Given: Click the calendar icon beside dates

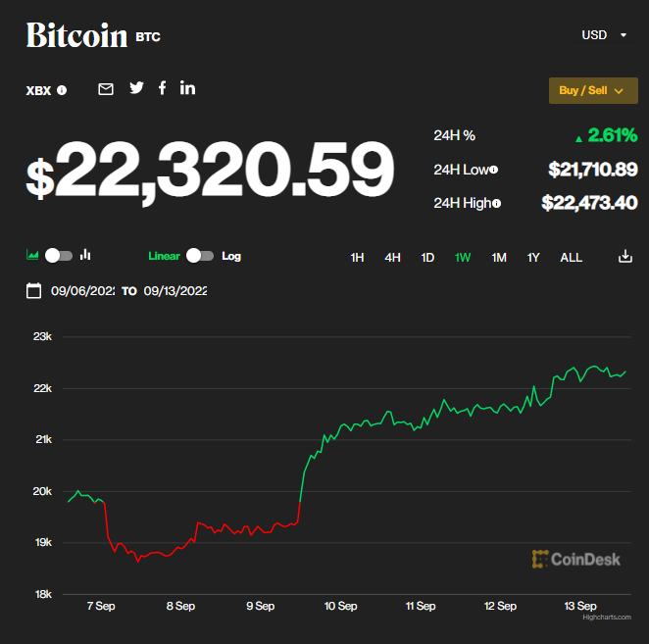Looking at the screenshot, I should (33, 290).
